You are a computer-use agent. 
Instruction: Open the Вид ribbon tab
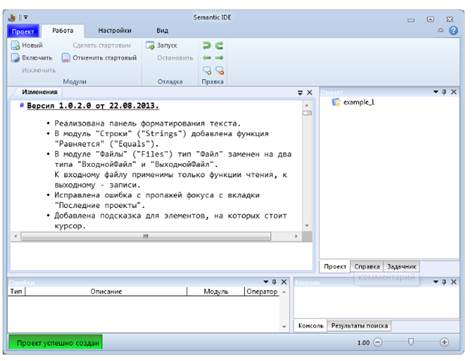(162, 31)
